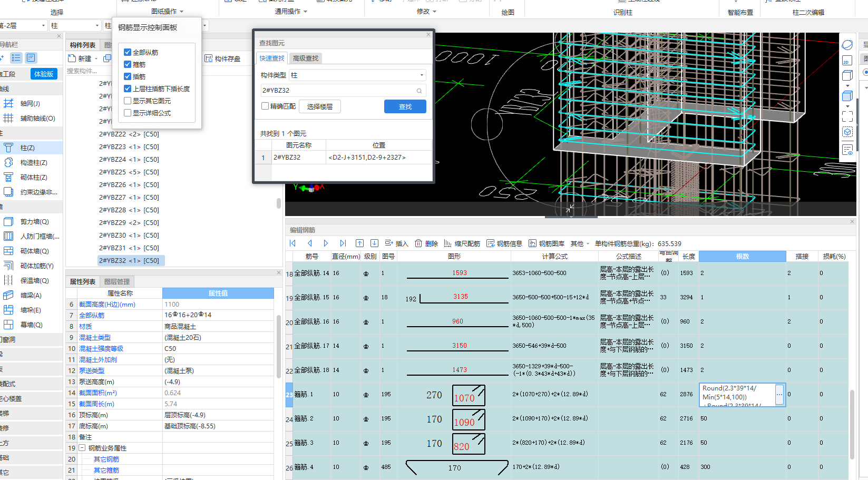868x480 pixels.
Task: Check 显示其它图元 checkbox
Action: pos(128,101)
